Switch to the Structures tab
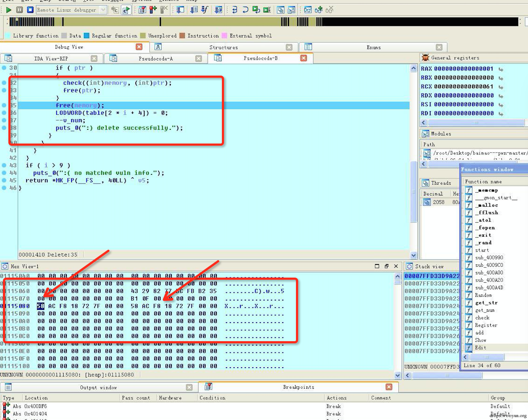The image size is (528, 420). pyautogui.click(x=223, y=47)
